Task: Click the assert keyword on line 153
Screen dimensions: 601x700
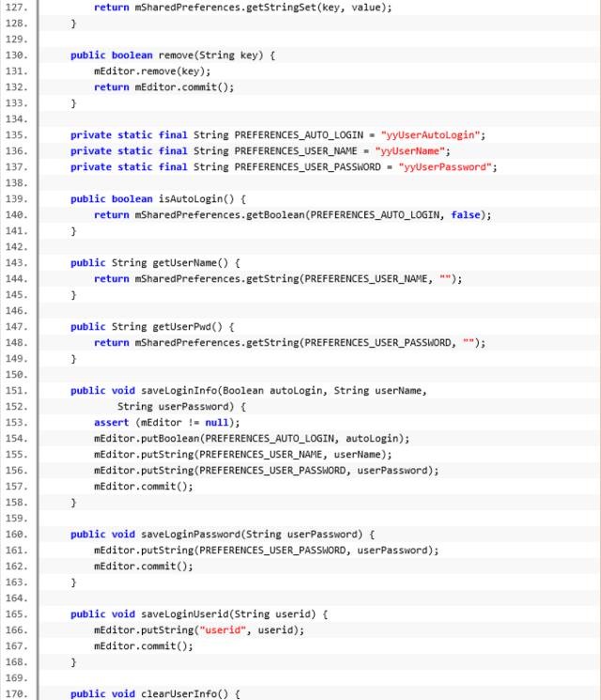Action: coord(111,422)
